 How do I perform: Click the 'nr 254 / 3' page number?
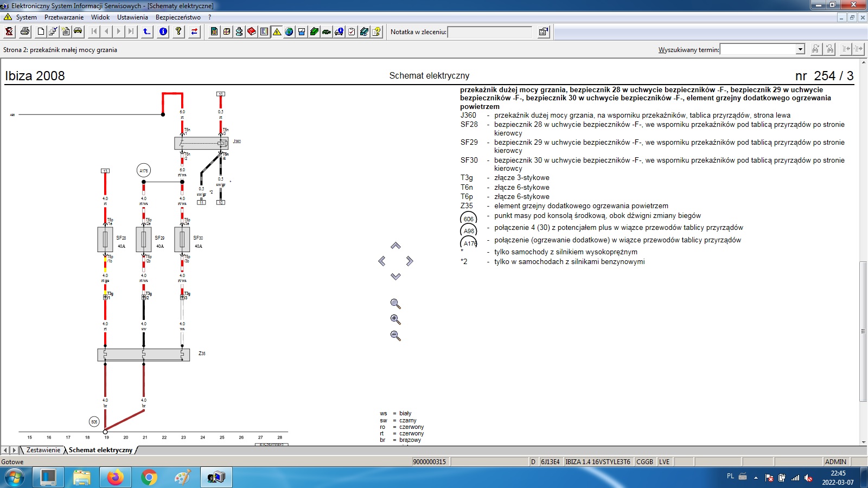point(824,76)
